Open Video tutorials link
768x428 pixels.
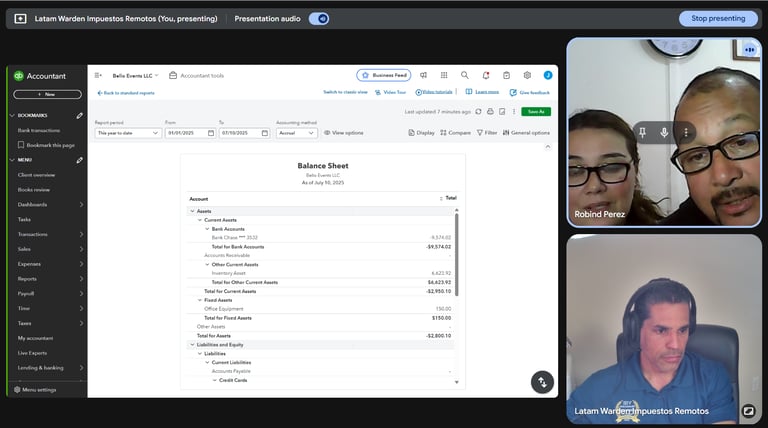click(434, 92)
